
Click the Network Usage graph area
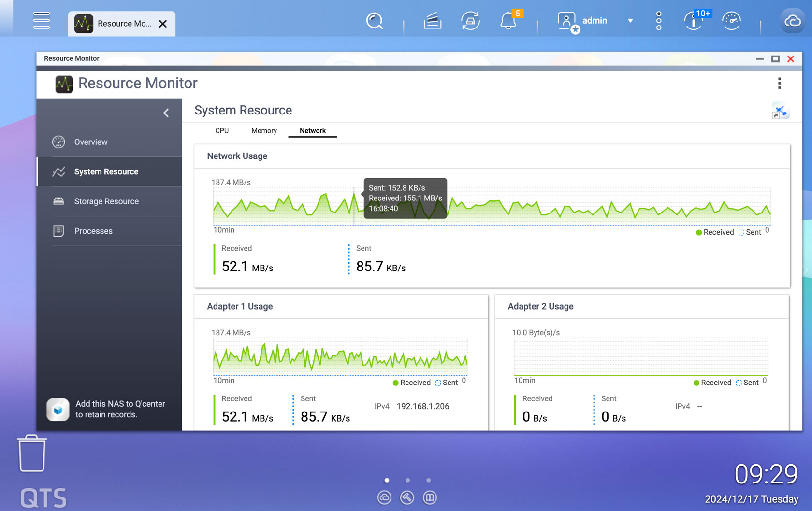[492, 206]
